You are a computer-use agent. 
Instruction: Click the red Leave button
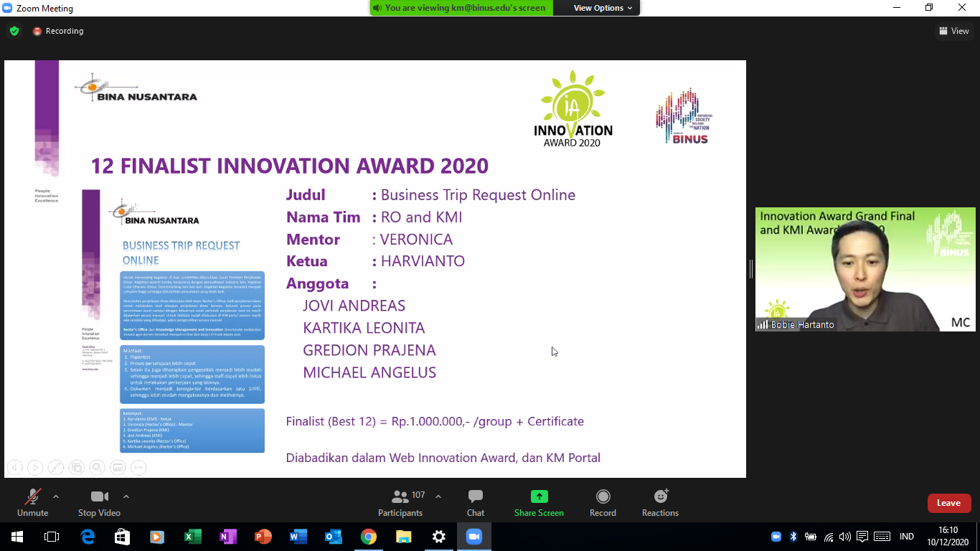pos(948,503)
